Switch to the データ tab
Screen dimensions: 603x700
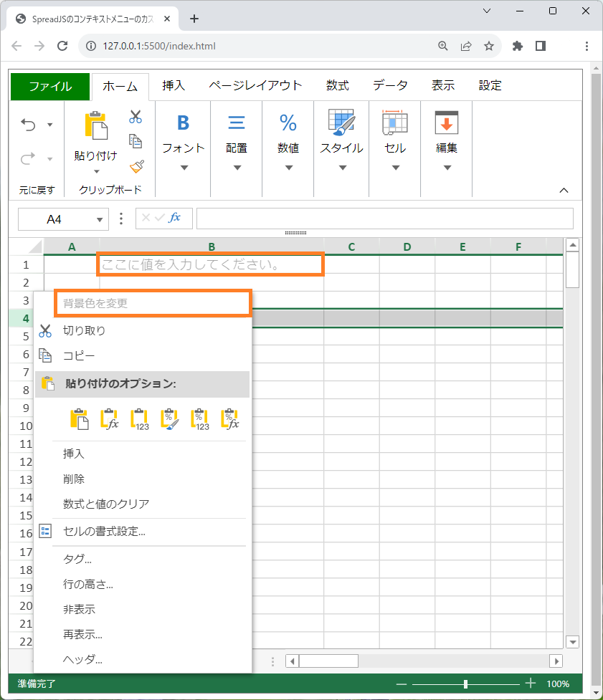(390, 85)
